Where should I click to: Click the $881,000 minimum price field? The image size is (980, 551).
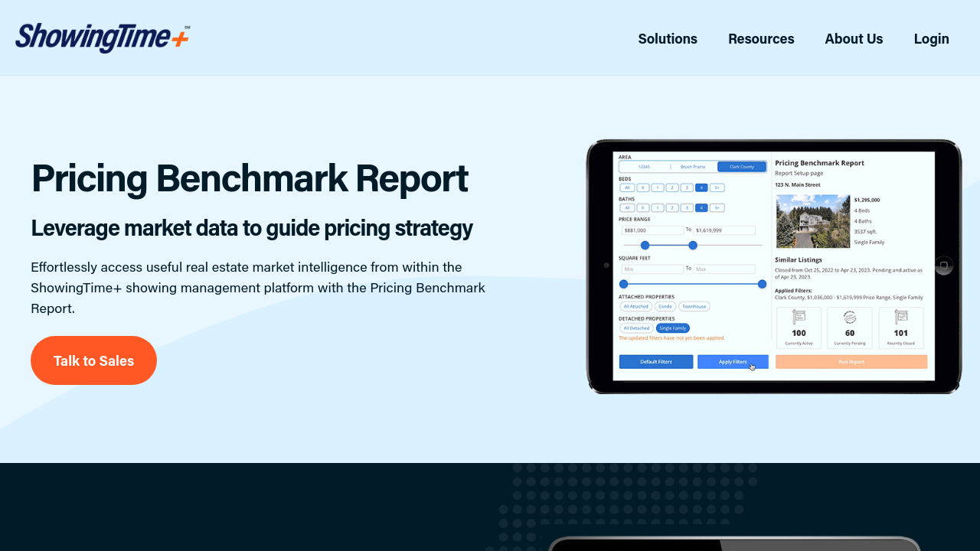(652, 230)
